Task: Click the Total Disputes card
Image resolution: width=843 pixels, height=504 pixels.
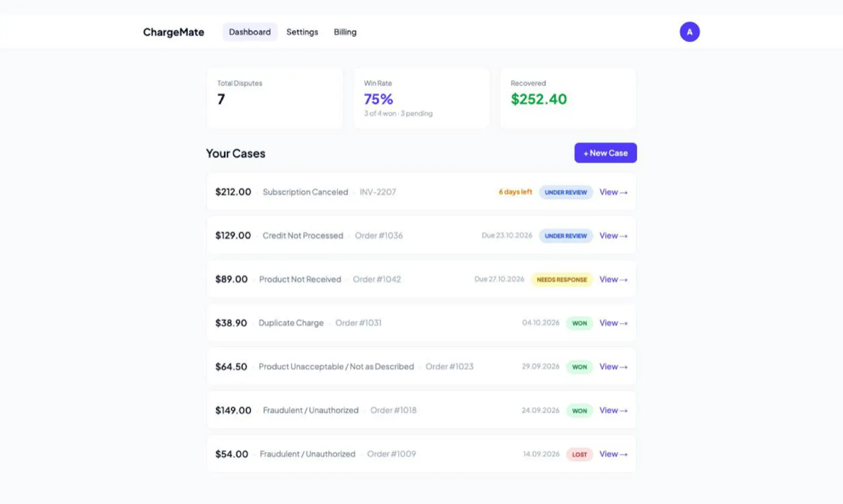Action: coord(275,98)
